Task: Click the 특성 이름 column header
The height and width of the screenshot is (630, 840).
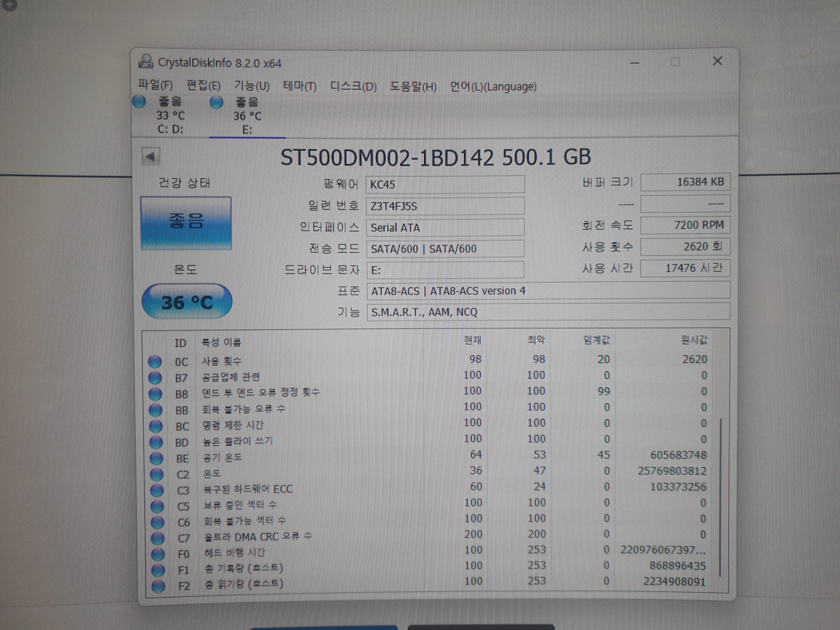Action: [x=221, y=342]
